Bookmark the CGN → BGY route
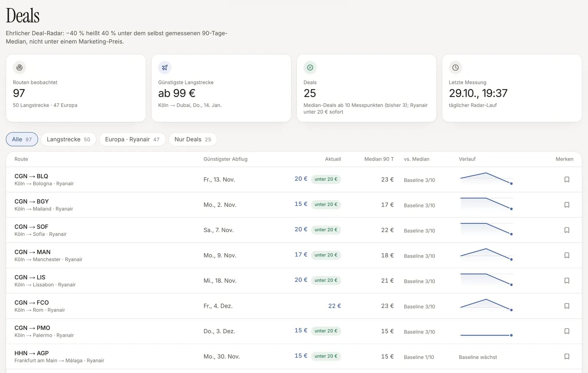Viewport: 588px width, 373px height. click(x=567, y=205)
